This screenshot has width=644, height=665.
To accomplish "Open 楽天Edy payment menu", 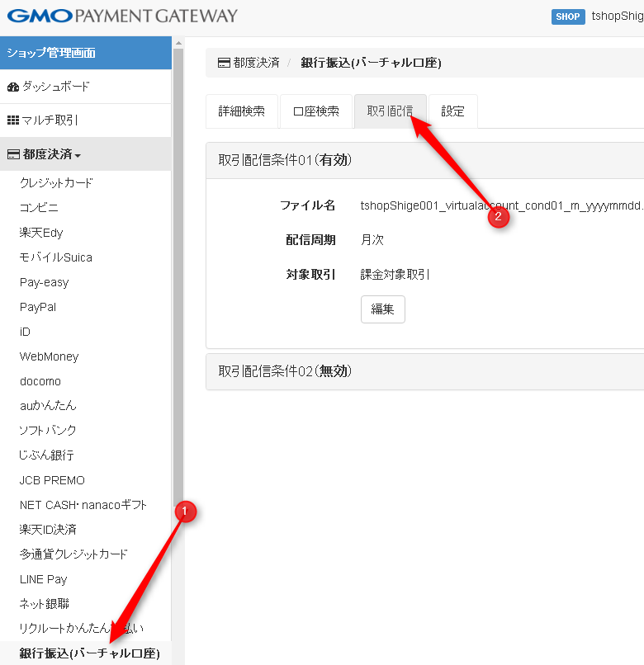I will [41, 233].
